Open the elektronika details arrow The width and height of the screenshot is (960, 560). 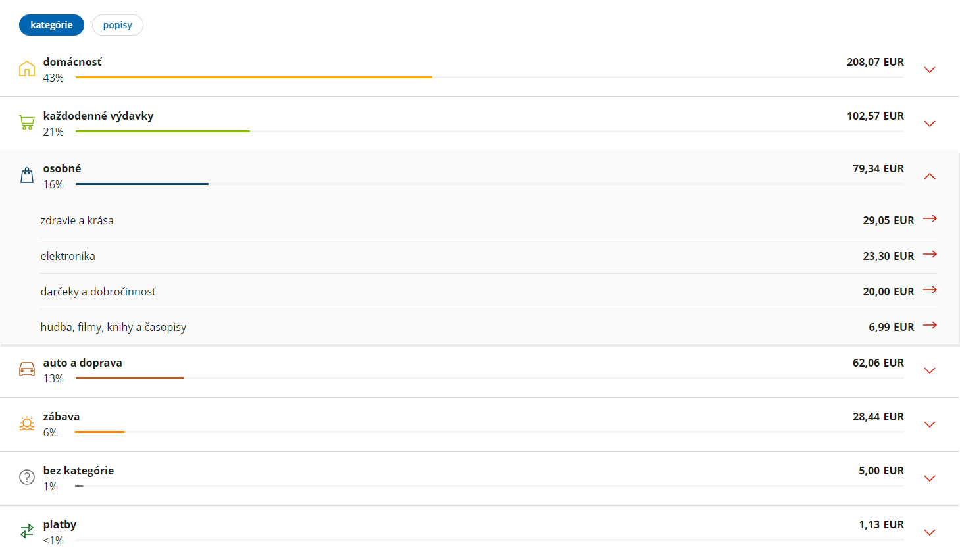coord(930,254)
